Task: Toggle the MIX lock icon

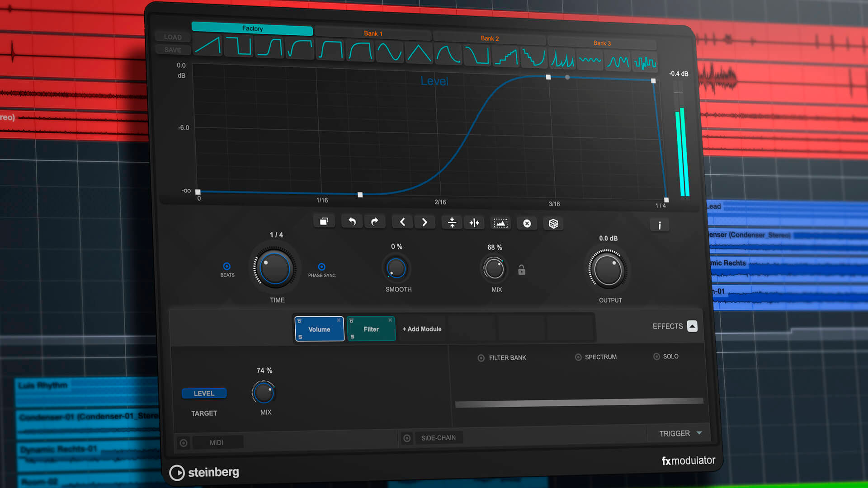Action: point(522,270)
